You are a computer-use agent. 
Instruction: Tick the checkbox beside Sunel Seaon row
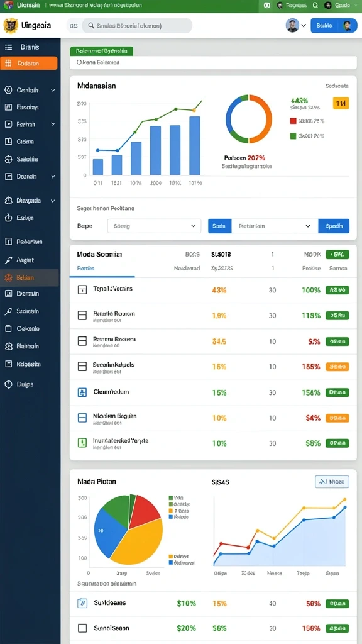[x=82, y=628]
